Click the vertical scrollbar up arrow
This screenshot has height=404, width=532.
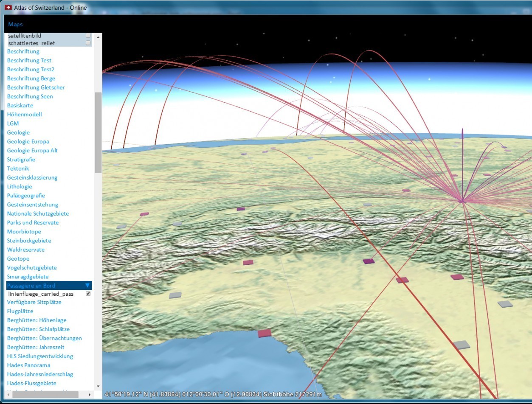(98, 37)
